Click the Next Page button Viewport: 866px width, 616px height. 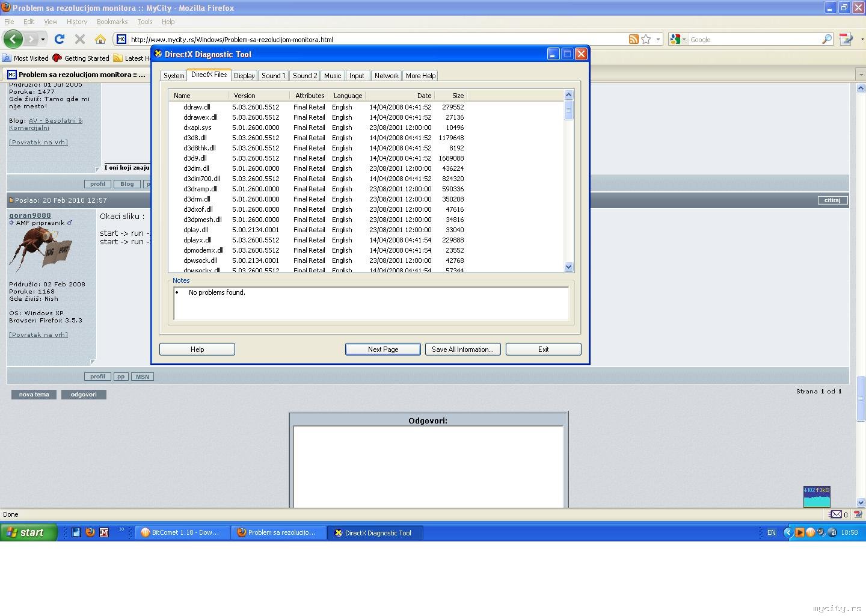383,350
